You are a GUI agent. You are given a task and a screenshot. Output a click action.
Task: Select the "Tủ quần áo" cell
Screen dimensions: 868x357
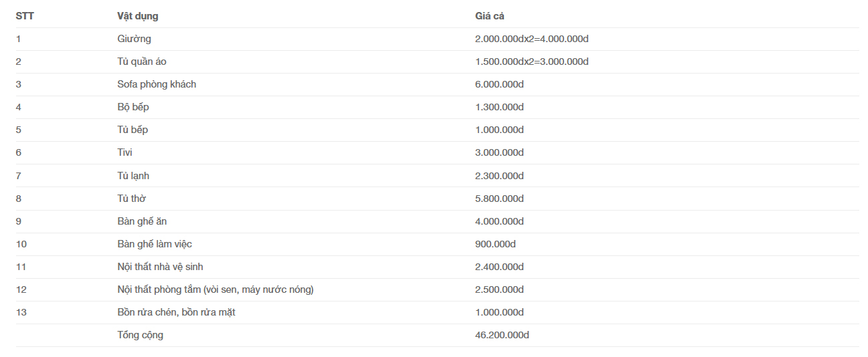tap(142, 62)
